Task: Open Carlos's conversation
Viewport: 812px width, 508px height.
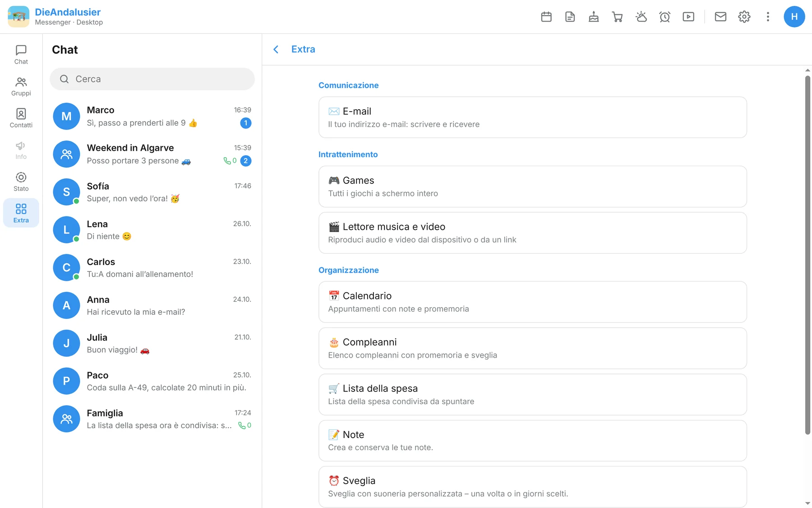Action: [152, 268]
